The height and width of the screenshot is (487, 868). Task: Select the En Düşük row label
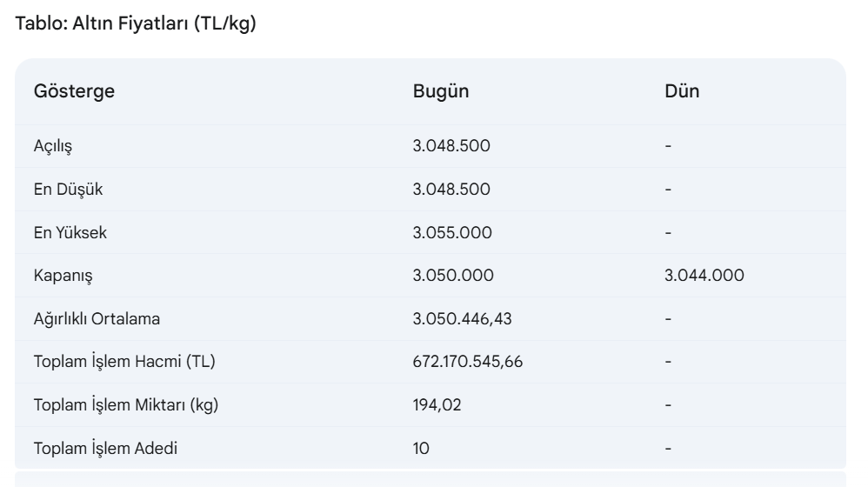(x=62, y=190)
